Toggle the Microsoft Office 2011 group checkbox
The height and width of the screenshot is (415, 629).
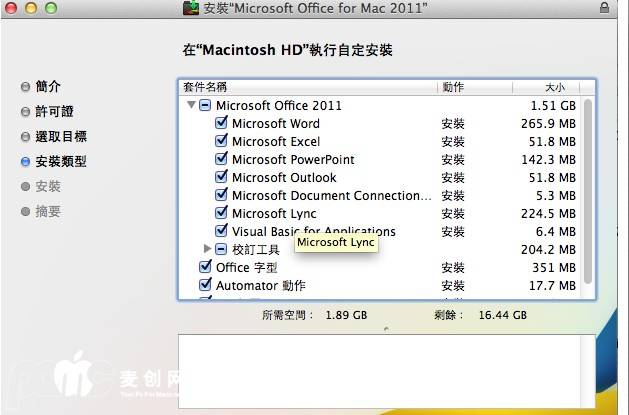[x=206, y=106]
